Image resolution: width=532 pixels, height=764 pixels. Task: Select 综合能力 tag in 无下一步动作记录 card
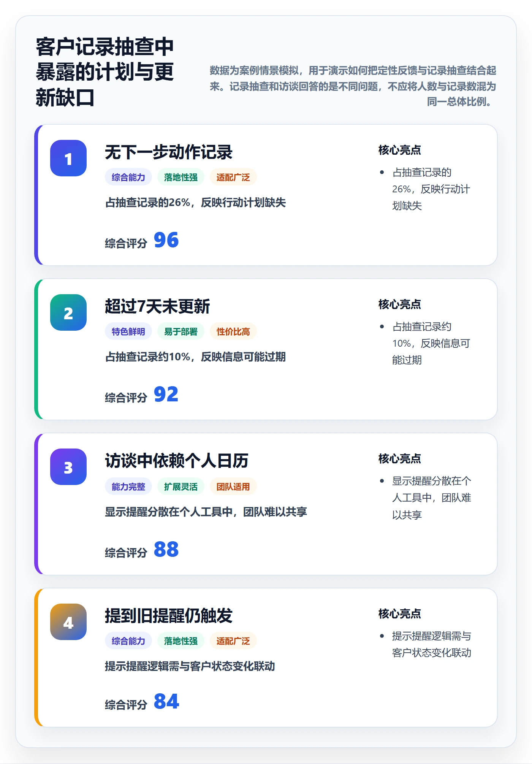(x=128, y=177)
